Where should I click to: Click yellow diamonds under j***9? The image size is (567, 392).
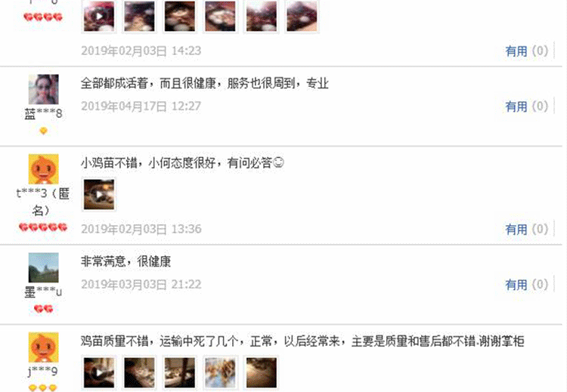click(x=43, y=387)
